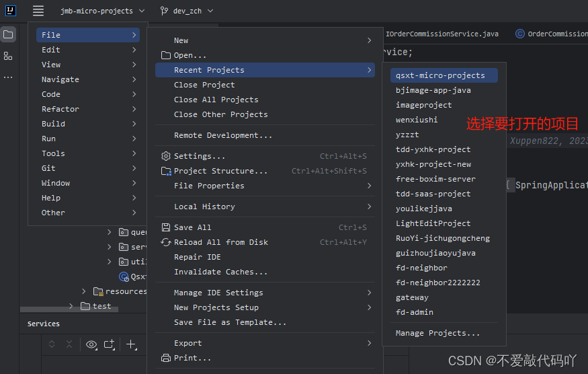Open the Structure tool window icon
Image resolution: width=588 pixels, height=374 pixels.
[8, 56]
